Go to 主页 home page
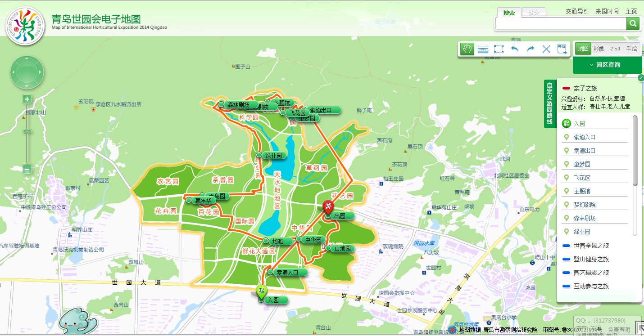644x336 pixels. tap(631, 12)
